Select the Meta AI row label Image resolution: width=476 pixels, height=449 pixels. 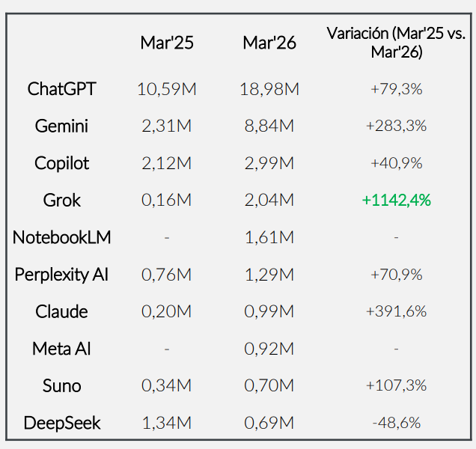[x=61, y=349]
